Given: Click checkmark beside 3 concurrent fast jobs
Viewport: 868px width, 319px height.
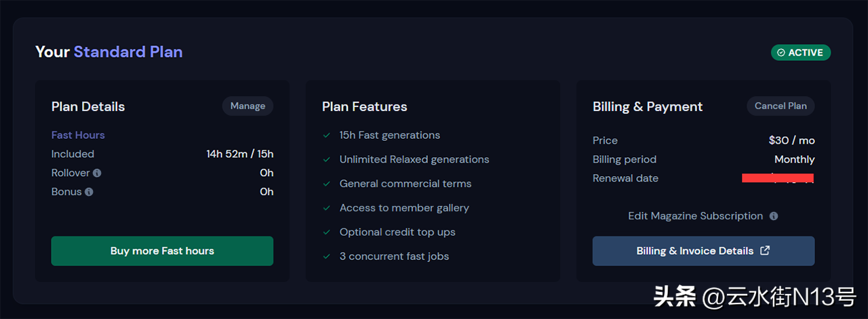Looking at the screenshot, I should pyautogui.click(x=327, y=257).
